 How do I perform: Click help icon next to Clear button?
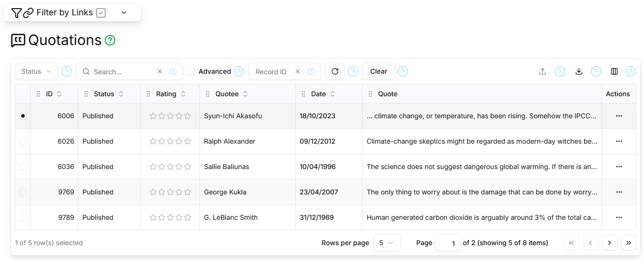coord(403,71)
